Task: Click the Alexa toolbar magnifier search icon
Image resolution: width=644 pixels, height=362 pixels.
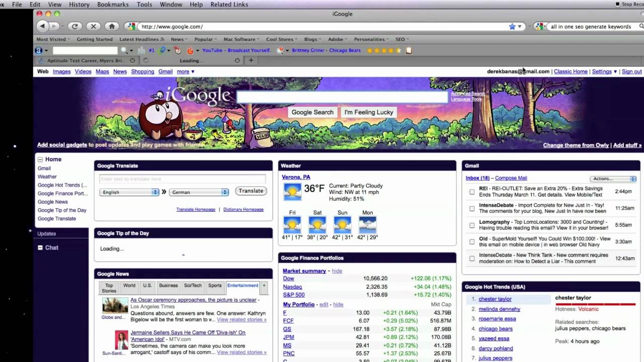Action: (x=124, y=50)
